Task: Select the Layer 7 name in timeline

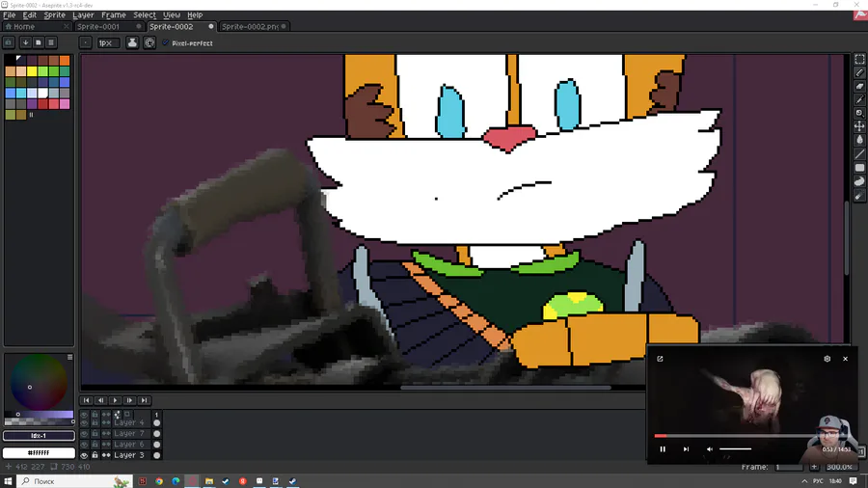Action: tap(129, 433)
